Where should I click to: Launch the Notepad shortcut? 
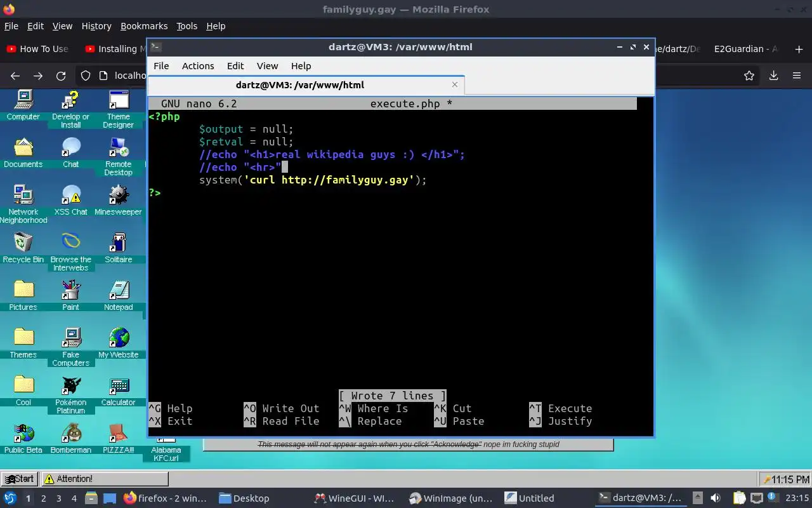point(119,295)
